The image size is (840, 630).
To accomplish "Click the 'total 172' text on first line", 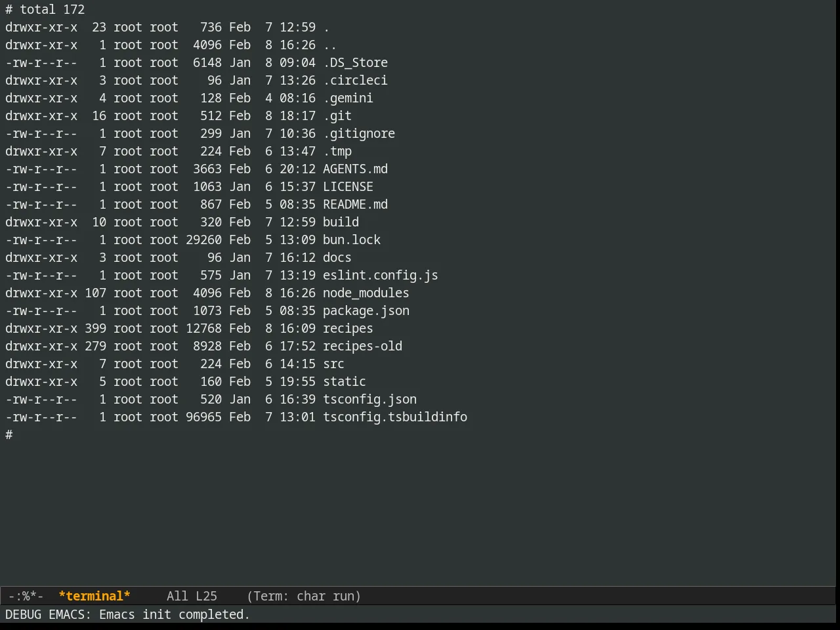I will 52,9.
